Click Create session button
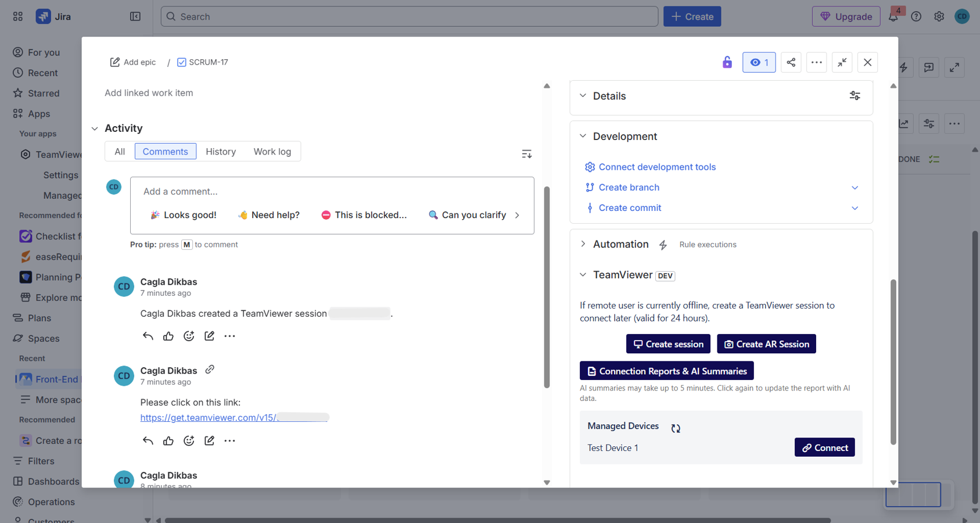This screenshot has height=523, width=980. pyautogui.click(x=668, y=344)
